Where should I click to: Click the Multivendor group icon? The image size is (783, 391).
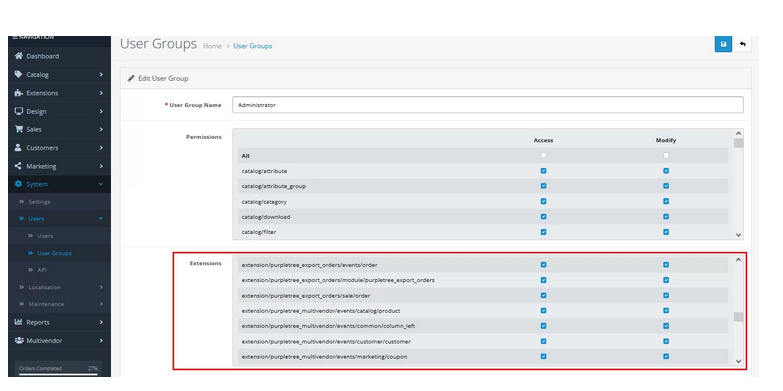pos(19,341)
